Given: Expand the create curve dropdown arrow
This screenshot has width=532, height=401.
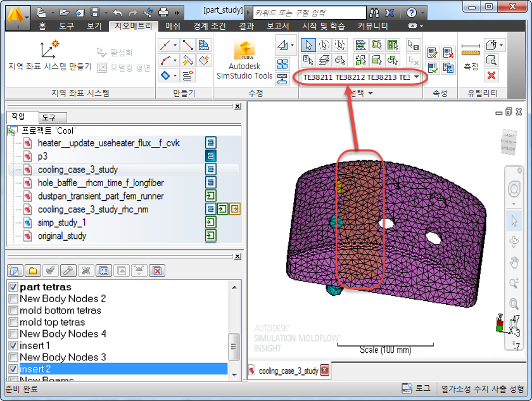Looking at the screenshot, I should pos(175,60).
